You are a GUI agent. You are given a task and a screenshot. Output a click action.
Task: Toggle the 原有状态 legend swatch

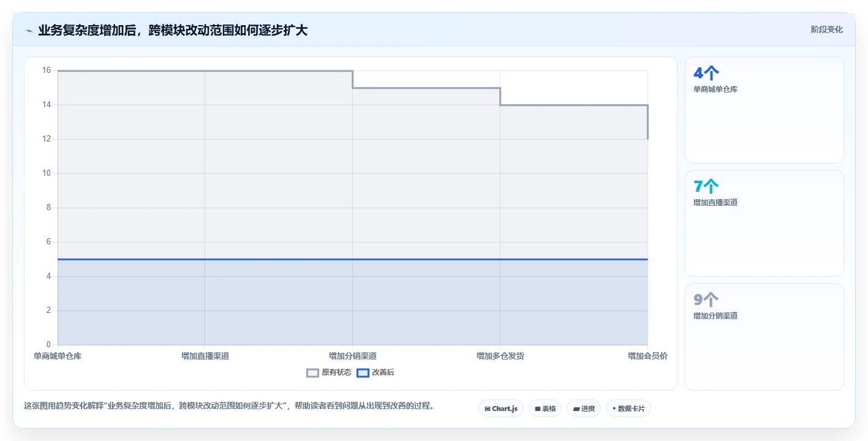pyautogui.click(x=312, y=372)
